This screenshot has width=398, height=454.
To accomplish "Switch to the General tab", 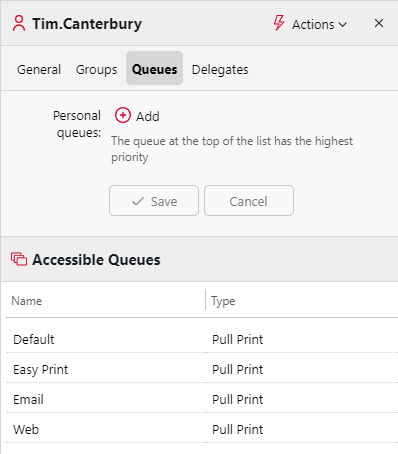I will tap(39, 69).
